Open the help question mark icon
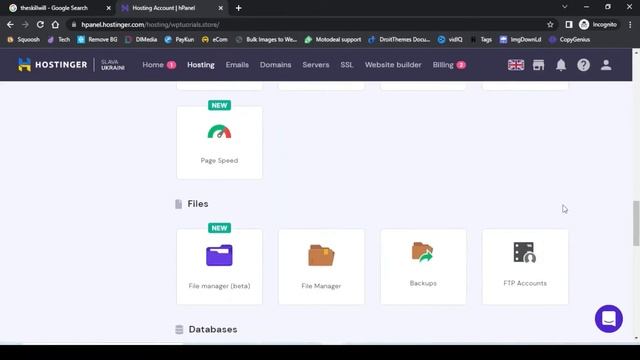Screen dimensions: 640x360 tap(583, 65)
